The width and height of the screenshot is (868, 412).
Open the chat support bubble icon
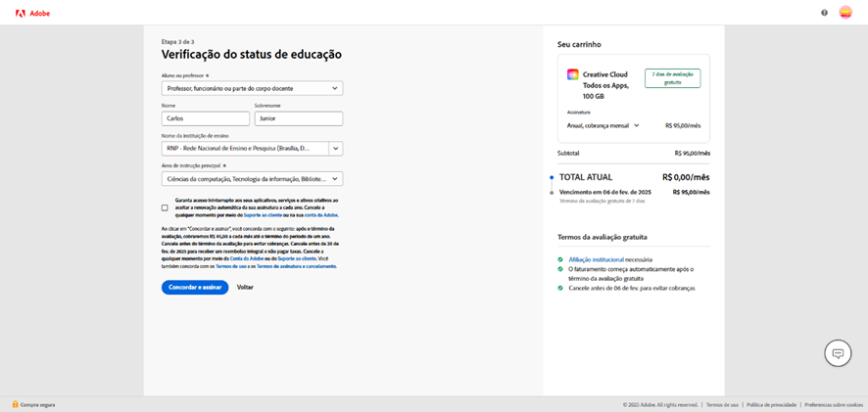pos(838,353)
